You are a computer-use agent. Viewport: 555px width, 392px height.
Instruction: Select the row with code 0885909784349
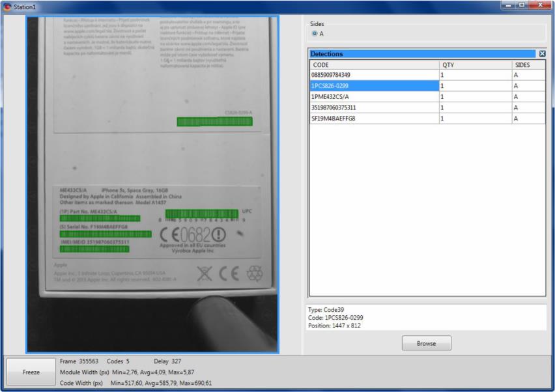pos(427,75)
